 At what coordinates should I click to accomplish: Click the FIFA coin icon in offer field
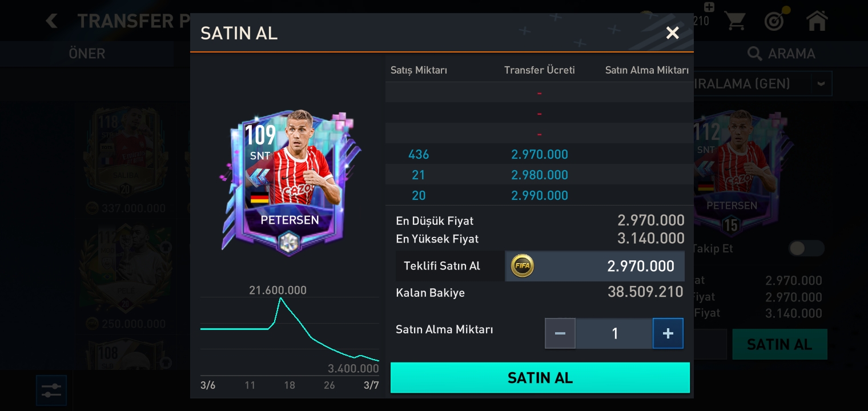[522, 266]
